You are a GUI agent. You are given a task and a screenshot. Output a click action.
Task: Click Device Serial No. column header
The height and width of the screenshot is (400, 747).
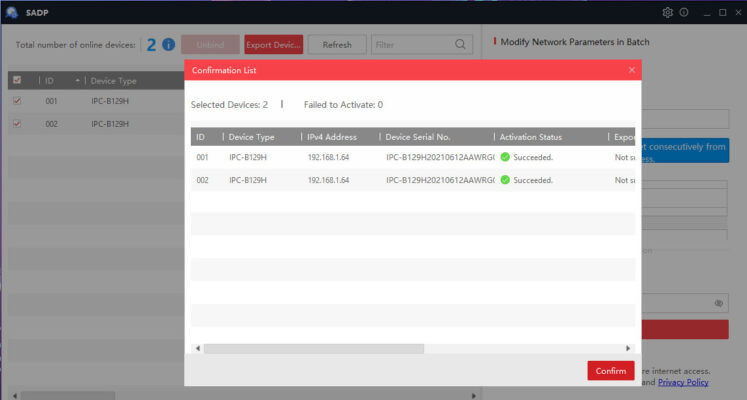click(418, 137)
